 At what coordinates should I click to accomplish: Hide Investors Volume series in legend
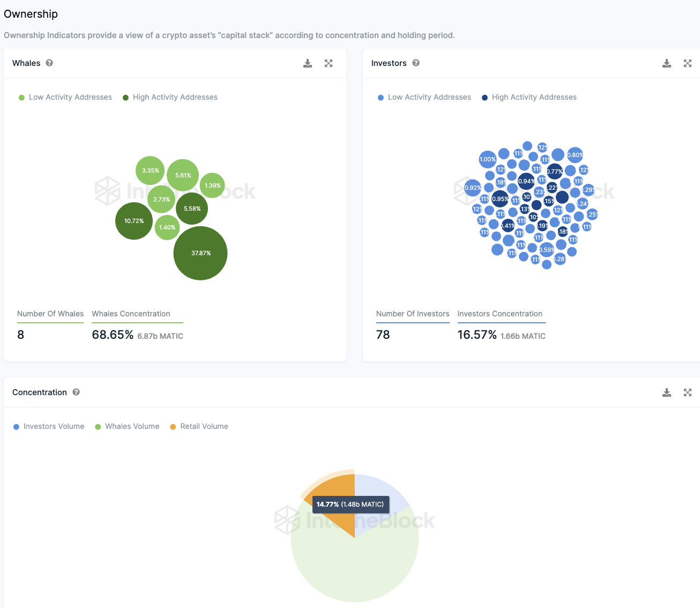[49, 426]
